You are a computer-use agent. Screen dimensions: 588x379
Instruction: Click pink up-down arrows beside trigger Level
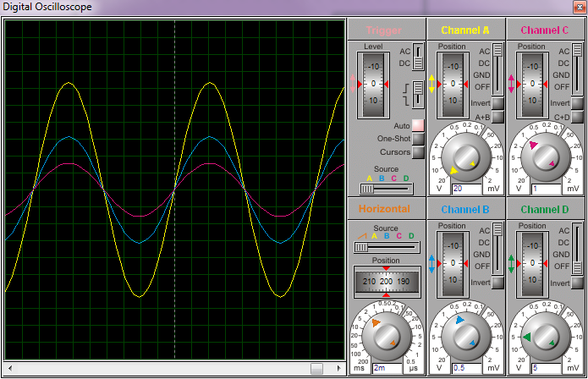(353, 84)
